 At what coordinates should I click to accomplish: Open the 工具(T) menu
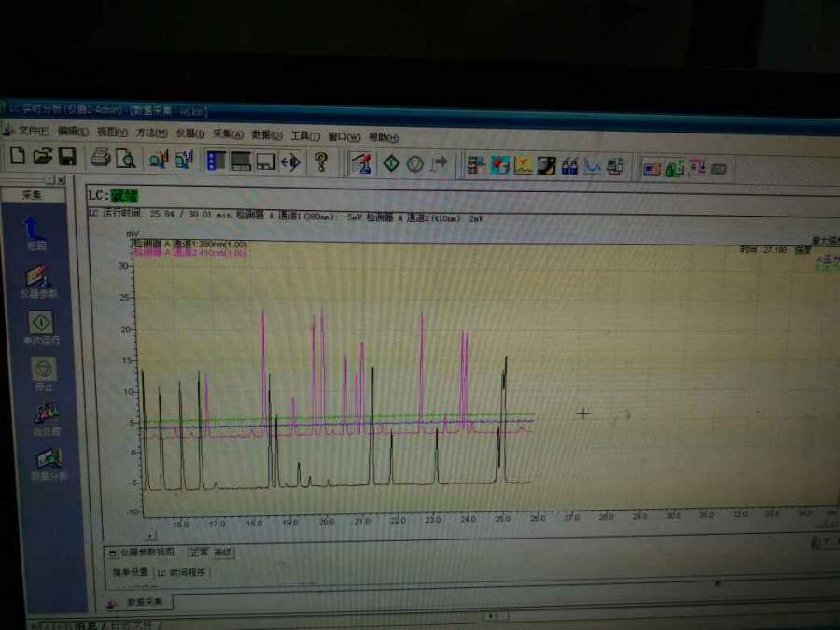coord(305,136)
